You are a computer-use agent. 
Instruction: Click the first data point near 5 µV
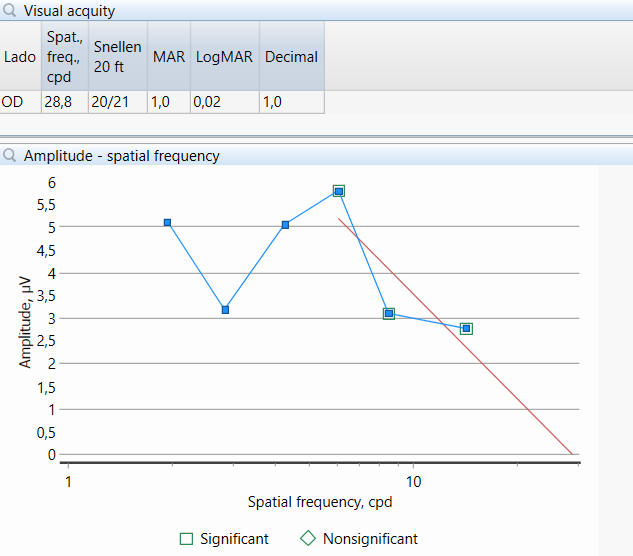(168, 222)
